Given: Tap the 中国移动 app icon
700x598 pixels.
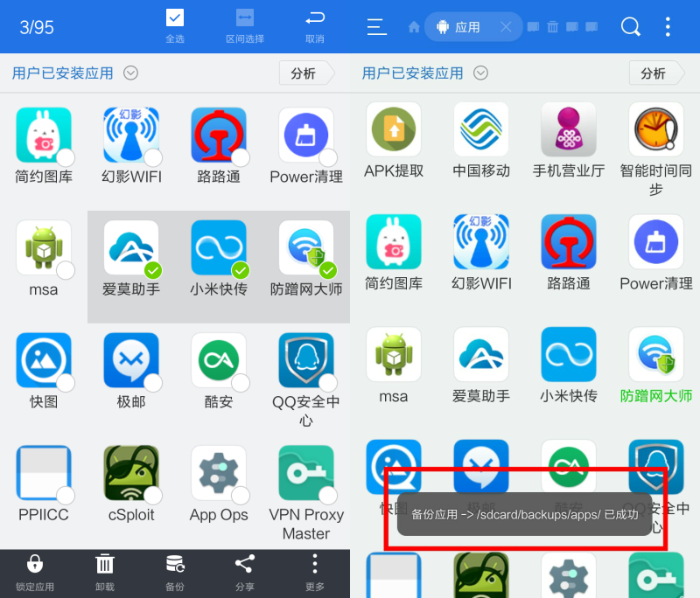Looking at the screenshot, I should click(x=480, y=129).
